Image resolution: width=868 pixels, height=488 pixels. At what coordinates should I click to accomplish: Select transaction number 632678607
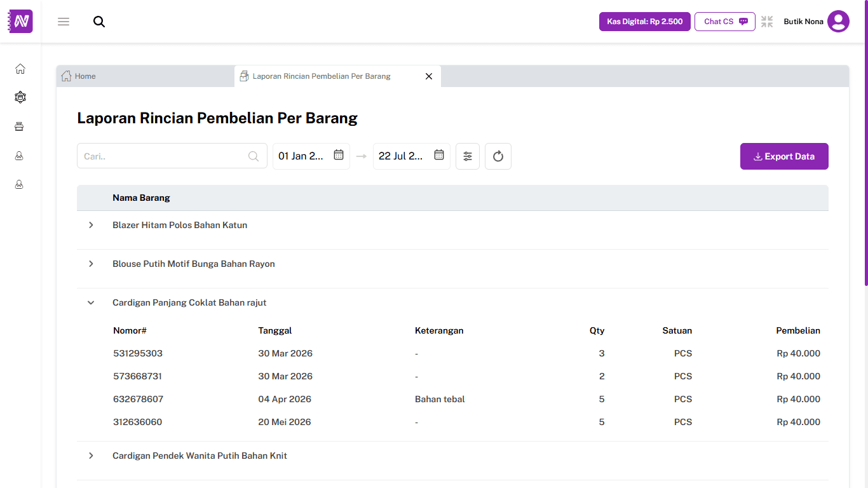tap(139, 399)
